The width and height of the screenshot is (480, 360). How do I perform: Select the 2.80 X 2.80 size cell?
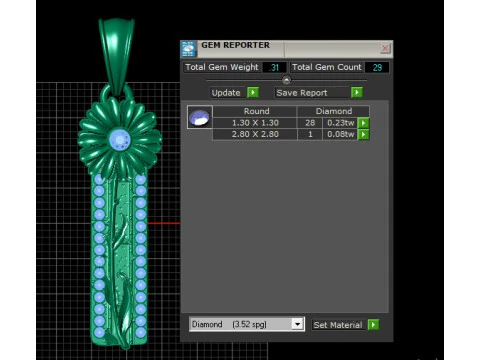255,134
